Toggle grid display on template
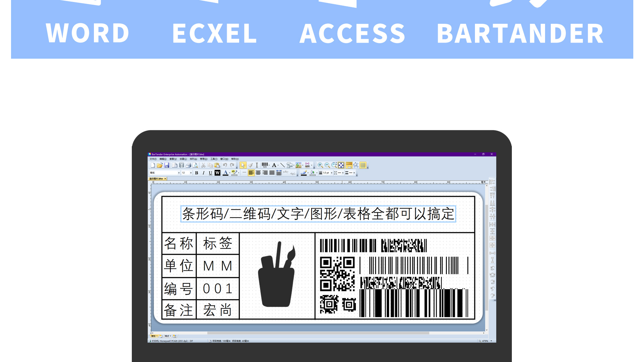Viewport: 644px width, 362px height. click(x=363, y=165)
